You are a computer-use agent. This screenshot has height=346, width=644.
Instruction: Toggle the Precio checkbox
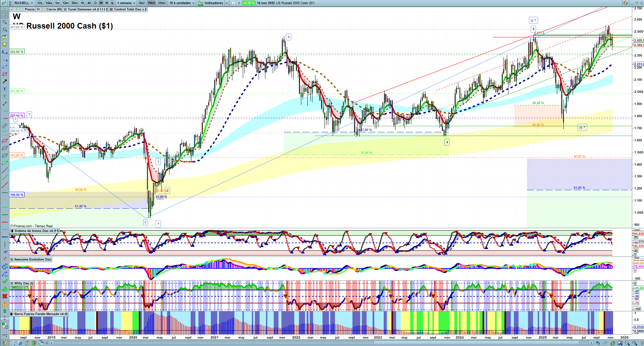click(23, 9)
